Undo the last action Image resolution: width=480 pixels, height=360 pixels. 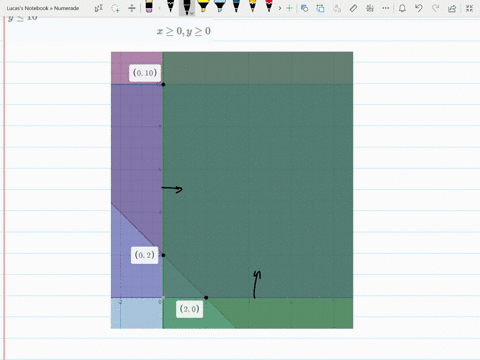419,8
